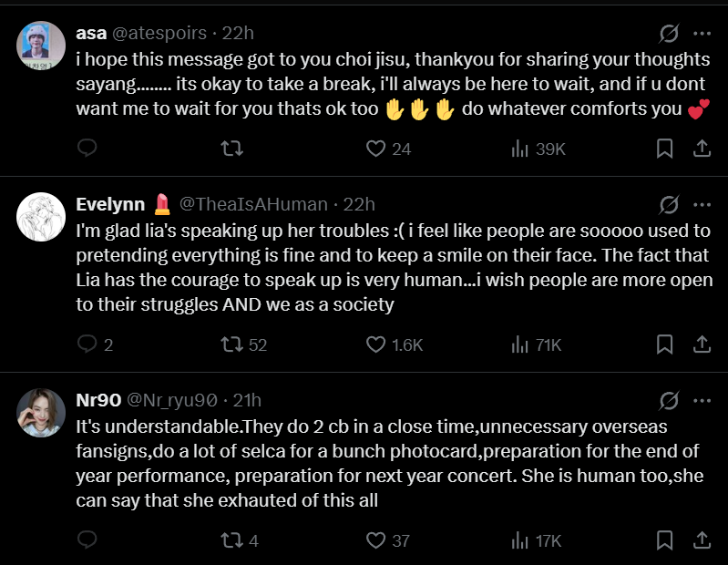Open more options on asa's tweet
Screen dimensions: 728x565
click(702, 34)
